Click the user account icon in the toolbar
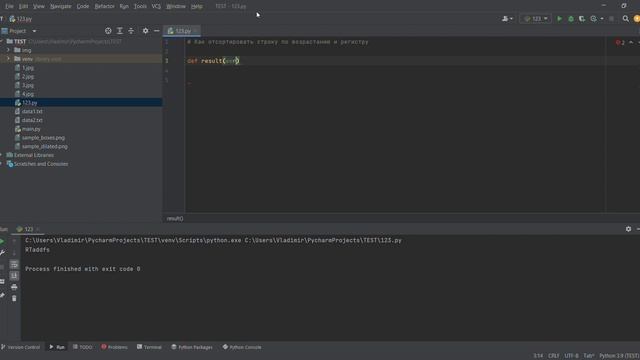640x360 pixels. click(x=506, y=19)
